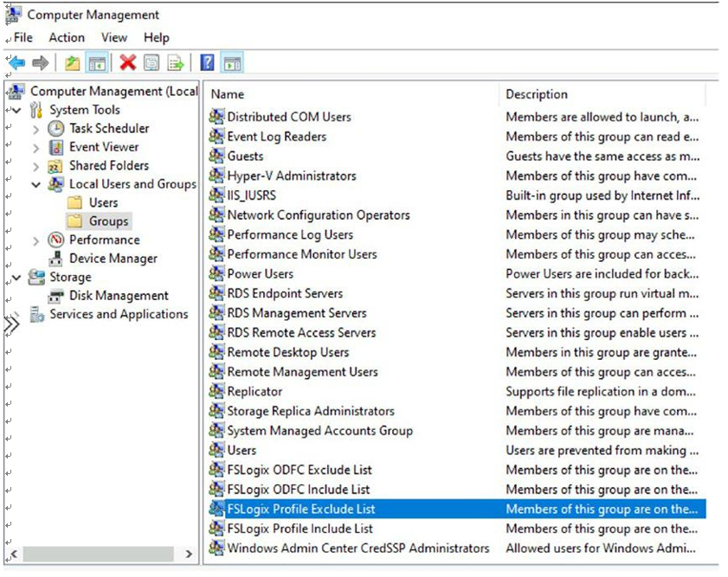This screenshot has width=728, height=577.
Task: Click the Back arrow toolbar icon
Action: (x=17, y=62)
